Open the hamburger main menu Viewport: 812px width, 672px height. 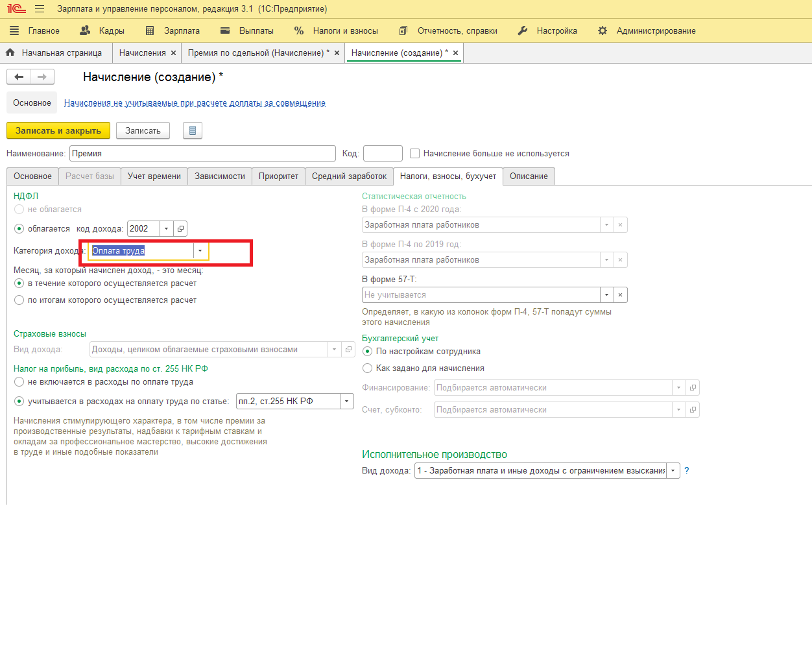point(40,9)
